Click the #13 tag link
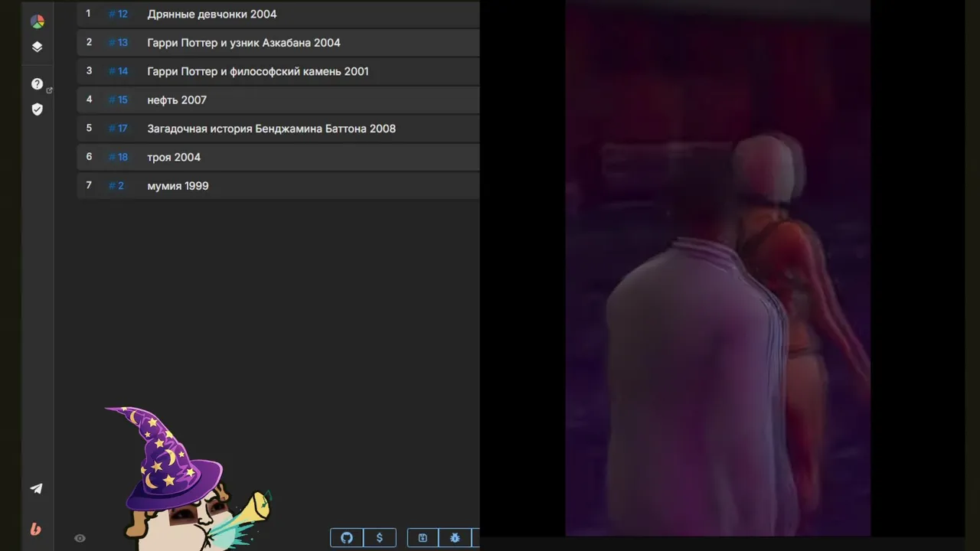This screenshot has height=551, width=980. tap(118, 43)
